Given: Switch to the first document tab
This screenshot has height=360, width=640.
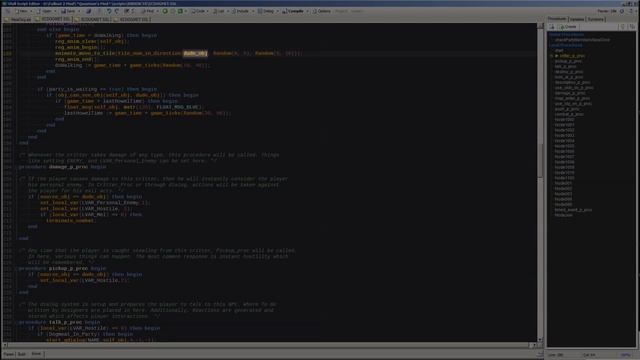Looking at the screenshot, I should tap(18, 19).
